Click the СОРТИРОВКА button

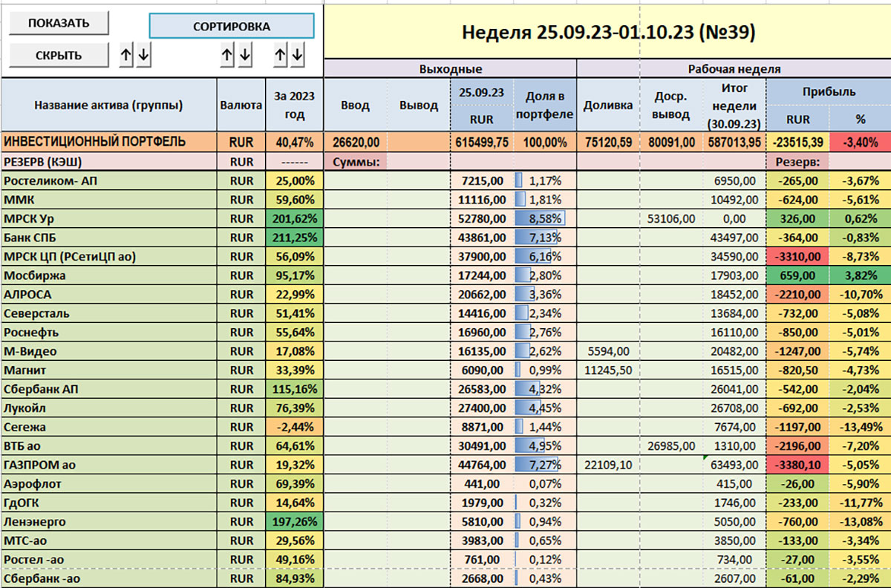click(x=232, y=26)
